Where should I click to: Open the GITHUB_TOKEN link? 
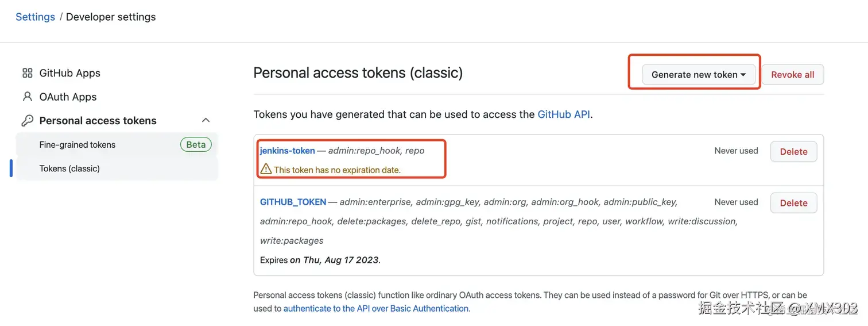click(x=293, y=202)
